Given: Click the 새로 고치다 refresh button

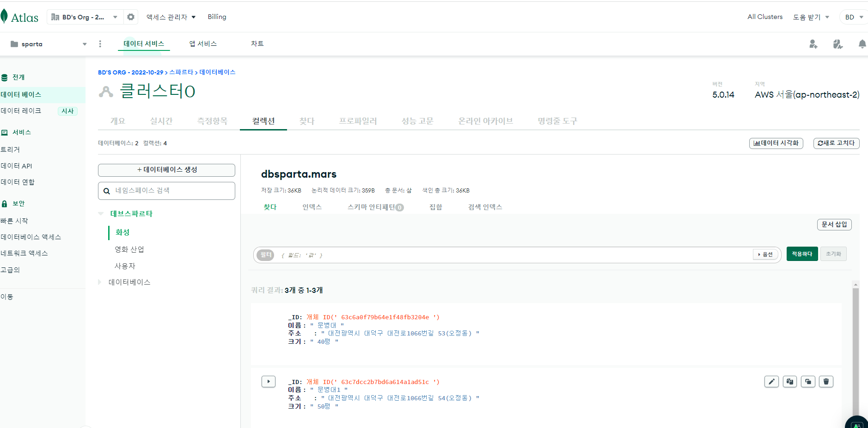Looking at the screenshot, I should pos(836,143).
